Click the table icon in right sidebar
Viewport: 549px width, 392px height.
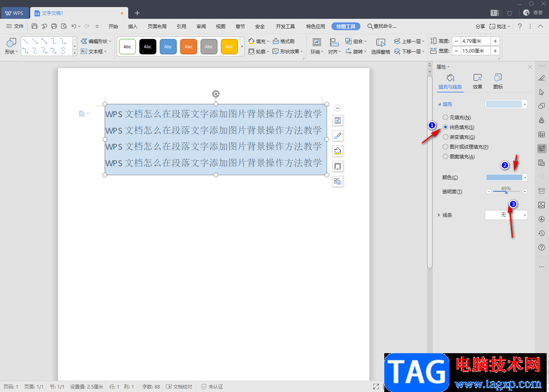(x=542, y=134)
